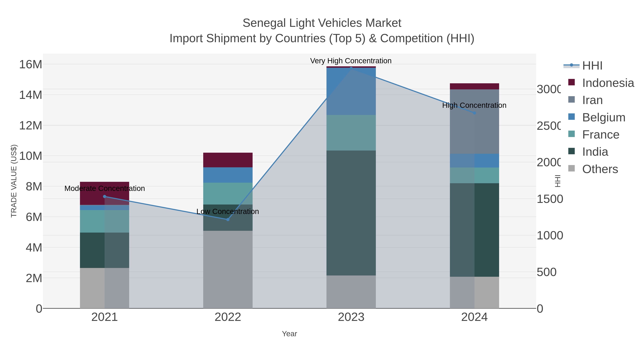The height and width of the screenshot is (362, 644).
Task: Click the 'Year' x-axis title
Action: pos(289,334)
